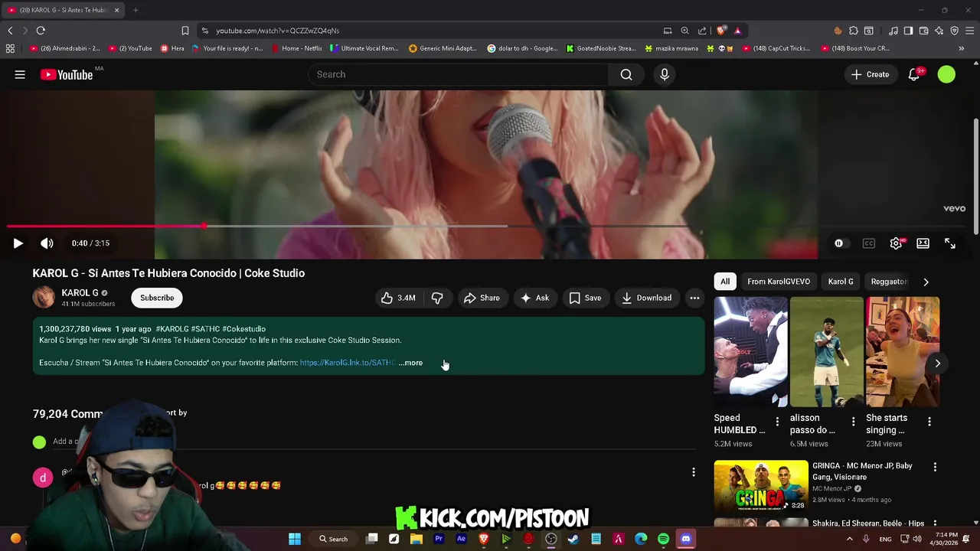980x551 pixels.
Task: Expand the description with ...more
Action: click(410, 363)
